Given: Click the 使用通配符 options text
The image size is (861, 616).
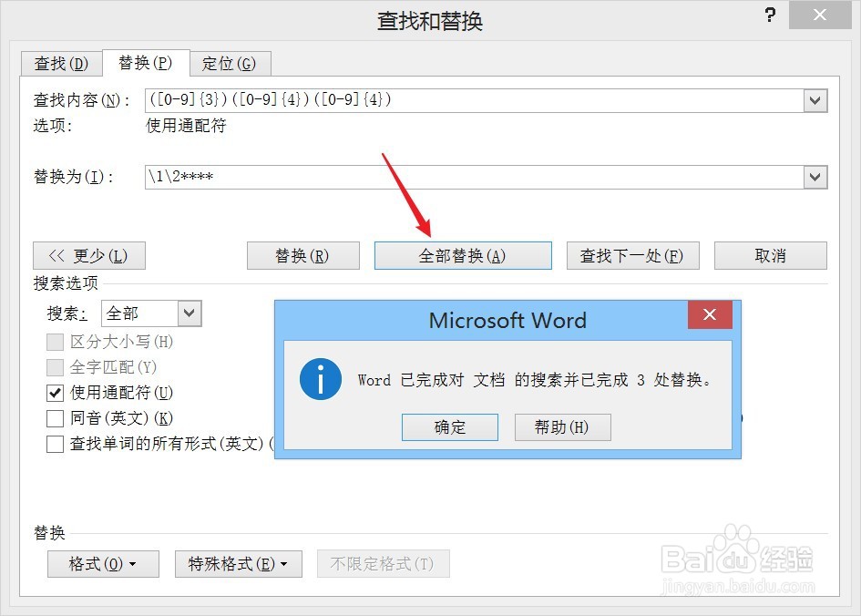Looking at the screenshot, I should coord(186,126).
